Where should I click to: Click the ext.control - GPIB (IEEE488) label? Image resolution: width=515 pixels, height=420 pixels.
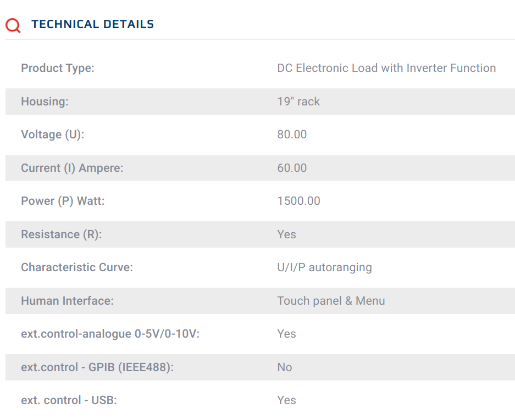tap(97, 367)
